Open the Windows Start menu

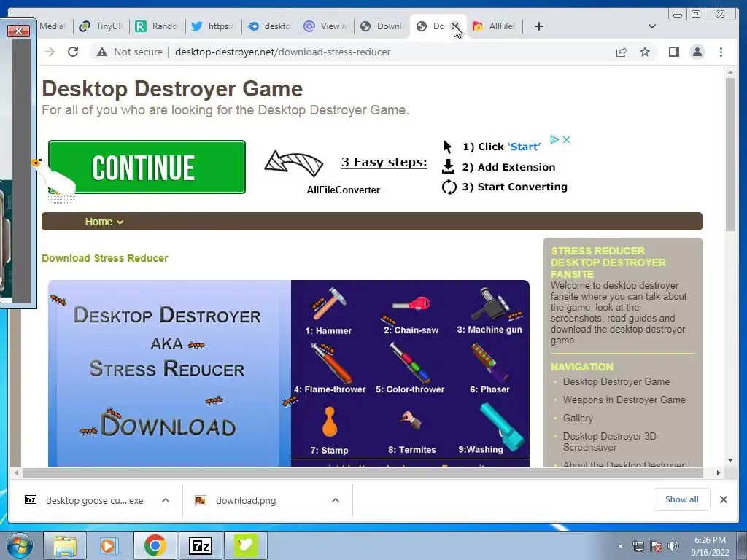click(x=20, y=545)
